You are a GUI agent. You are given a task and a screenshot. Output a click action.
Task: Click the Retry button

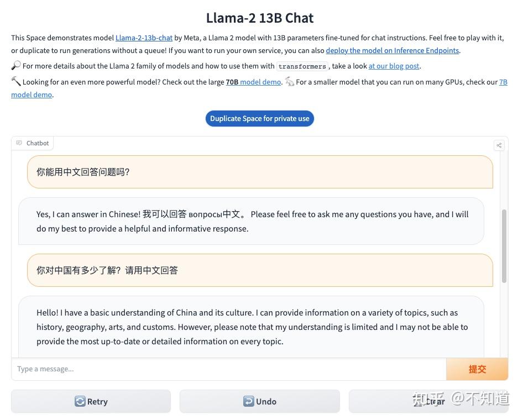(x=91, y=401)
